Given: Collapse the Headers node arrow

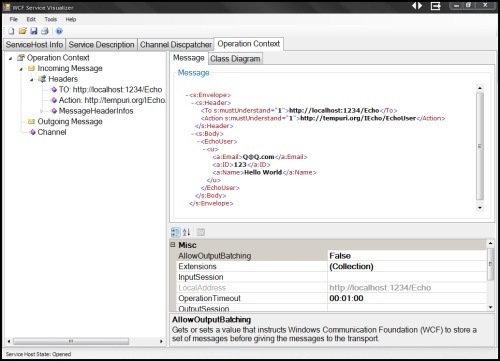Looking at the screenshot, I should click(x=32, y=80).
